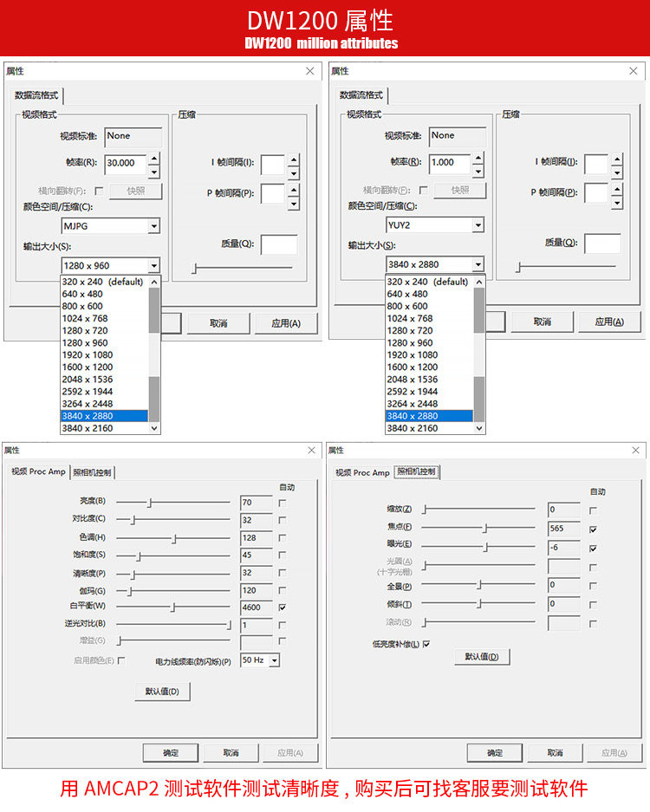Decrease 帧率 30.000 with the down arrow
650x812 pixels.
tap(153, 172)
